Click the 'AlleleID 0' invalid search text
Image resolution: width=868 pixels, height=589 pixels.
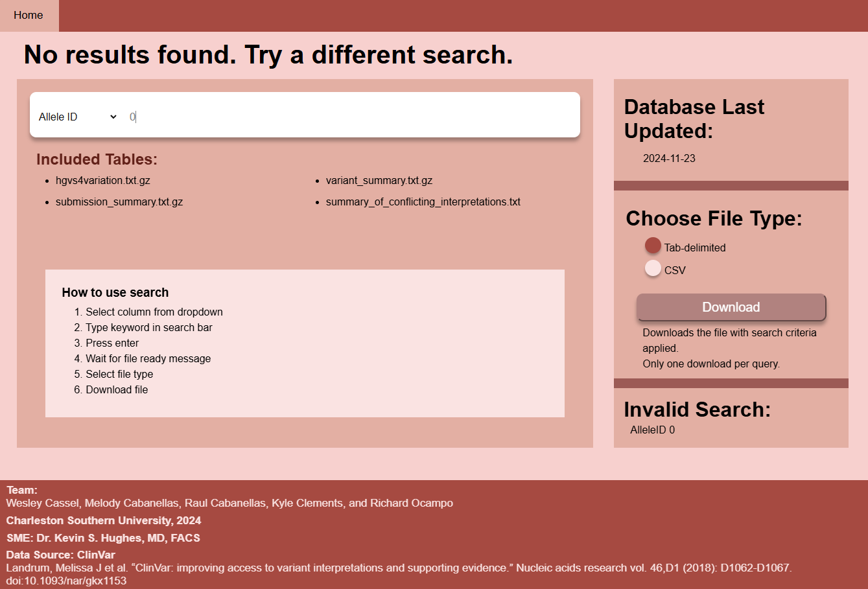(x=652, y=430)
